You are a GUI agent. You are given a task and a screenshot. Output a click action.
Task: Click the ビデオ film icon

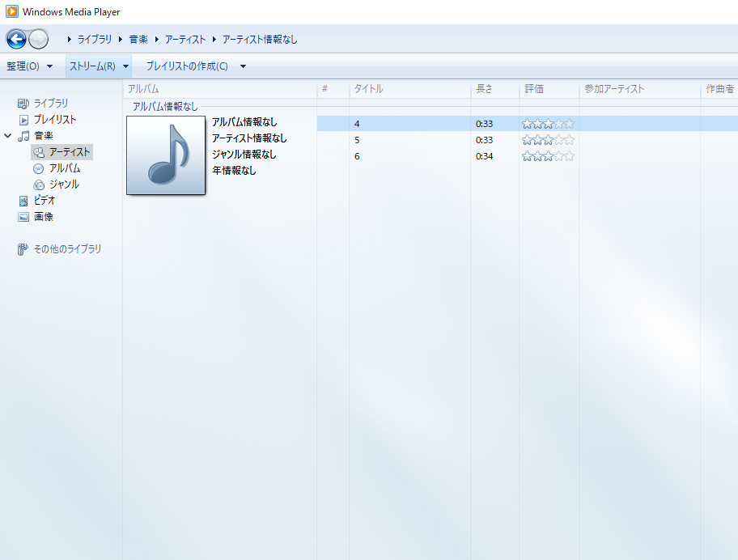click(23, 201)
